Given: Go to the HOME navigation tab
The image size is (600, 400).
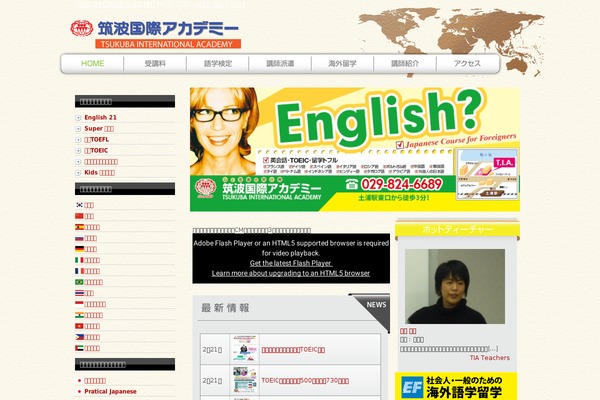Looking at the screenshot, I should [x=93, y=64].
